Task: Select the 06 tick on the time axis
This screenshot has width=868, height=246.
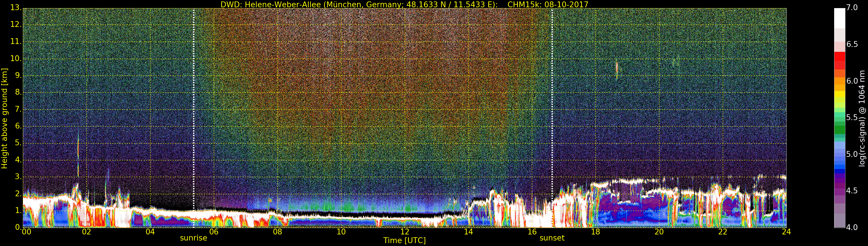Action: coord(214,232)
